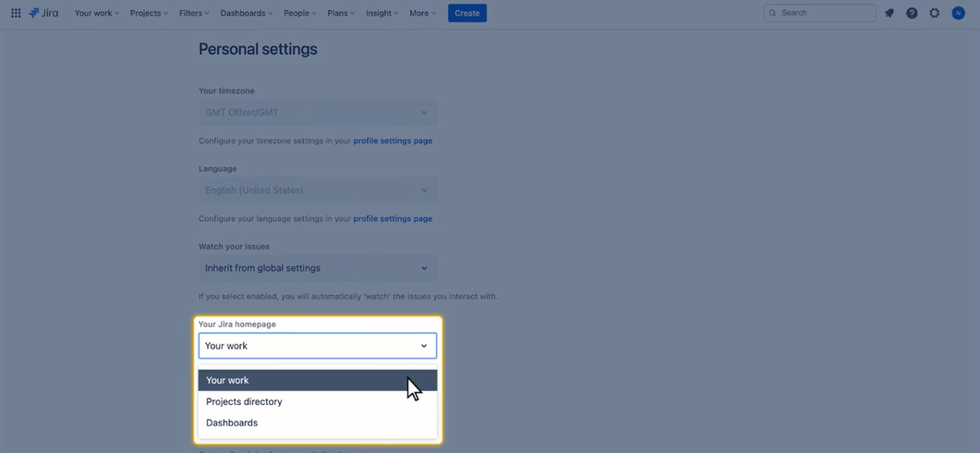Click the Your Jira homepage label
Image resolution: width=980 pixels, height=453 pixels.
pyautogui.click(x=236, y=324)
